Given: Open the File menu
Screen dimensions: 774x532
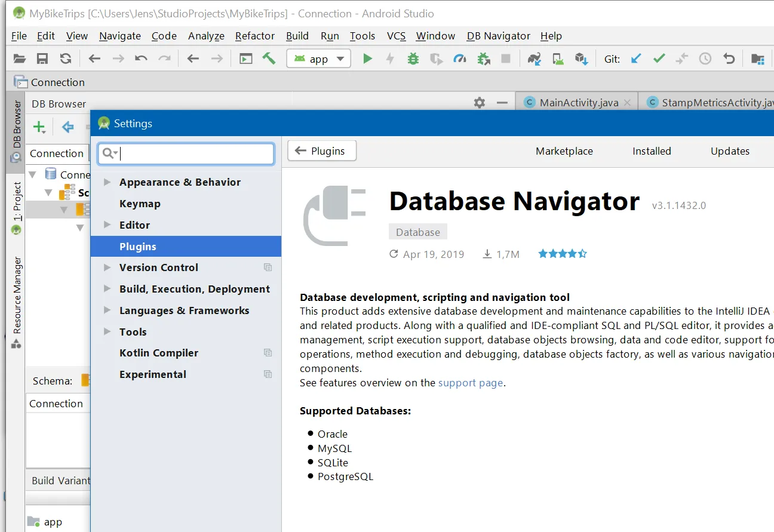Looking at the screenshot, I should tap(19, 36).
